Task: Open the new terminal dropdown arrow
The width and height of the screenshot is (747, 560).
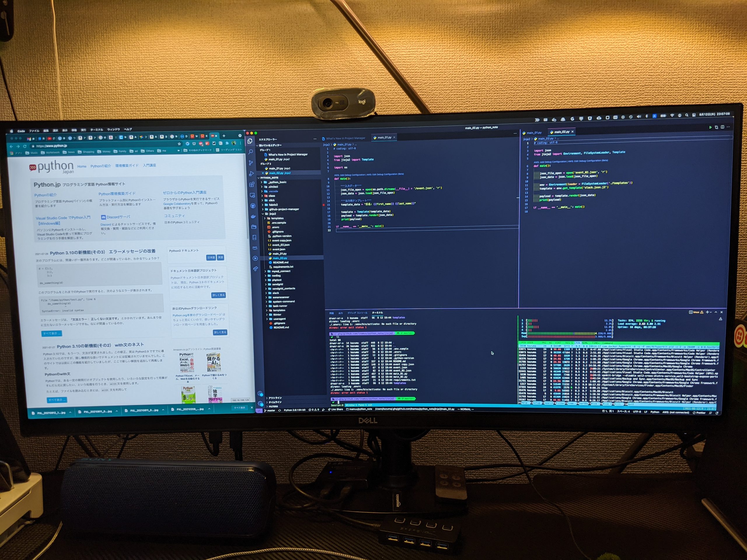Action: 711,312
